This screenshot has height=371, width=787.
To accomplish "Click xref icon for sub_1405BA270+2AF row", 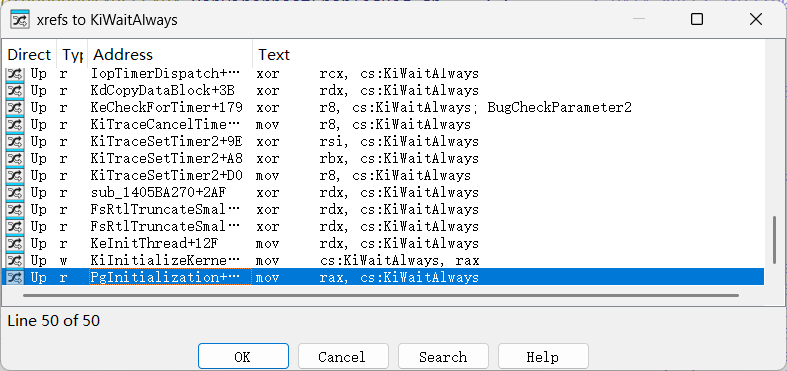I will tap(15, 193).
